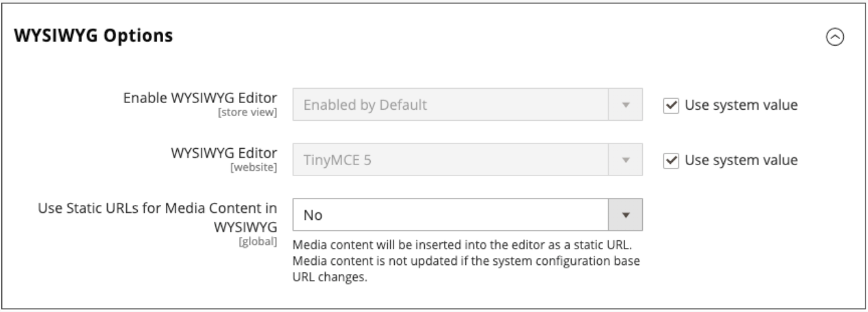Open the TinyMCE 5 editor dropdown
The width and height of the screenshot is (868, 312).
(450, 160)
